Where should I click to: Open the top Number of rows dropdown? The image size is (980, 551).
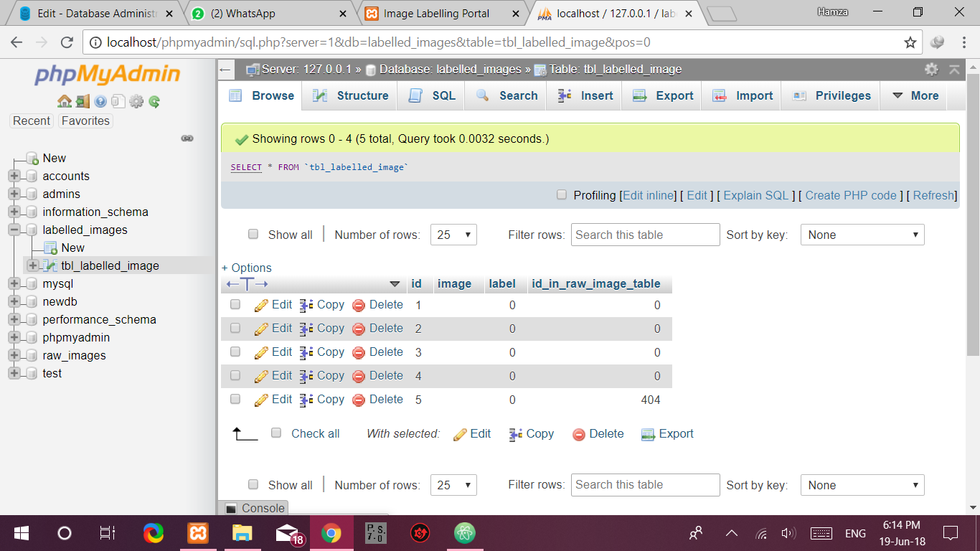point(453,235)
